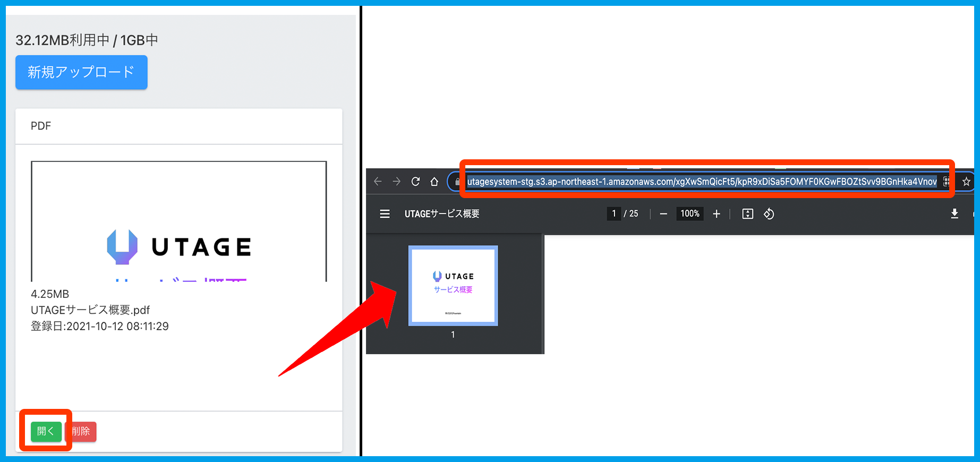Click the fit to page icon
Viewport: 980px width, 462px height.
[747, 214]
